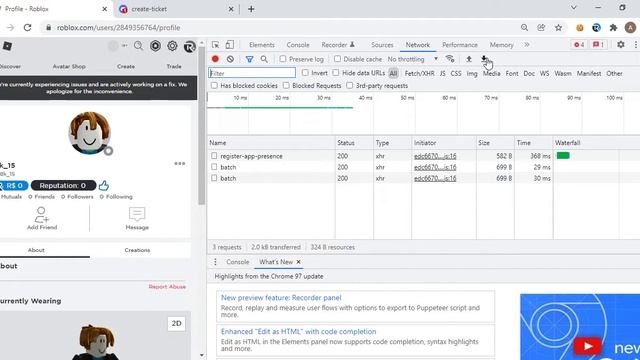The height and width of the screenshot is (360, 640).
Task: Click the Report Abuse link
Action: [167, 287]
